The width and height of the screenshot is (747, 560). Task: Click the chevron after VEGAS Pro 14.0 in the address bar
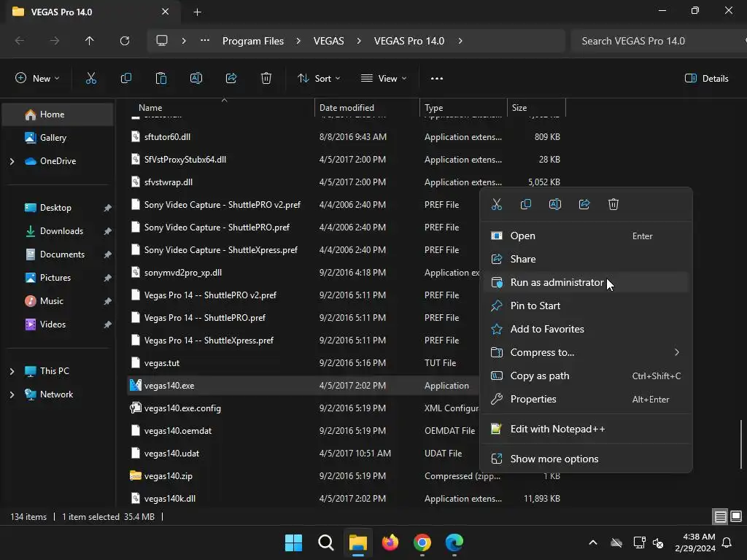pyautogui.click(x=460, y=41)
